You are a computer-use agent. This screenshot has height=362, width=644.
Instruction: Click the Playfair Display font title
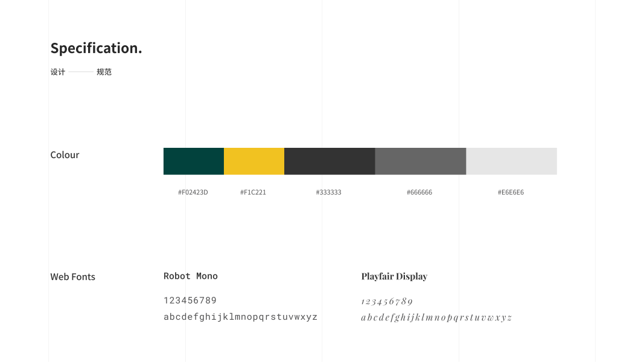(x=394, y=276)
